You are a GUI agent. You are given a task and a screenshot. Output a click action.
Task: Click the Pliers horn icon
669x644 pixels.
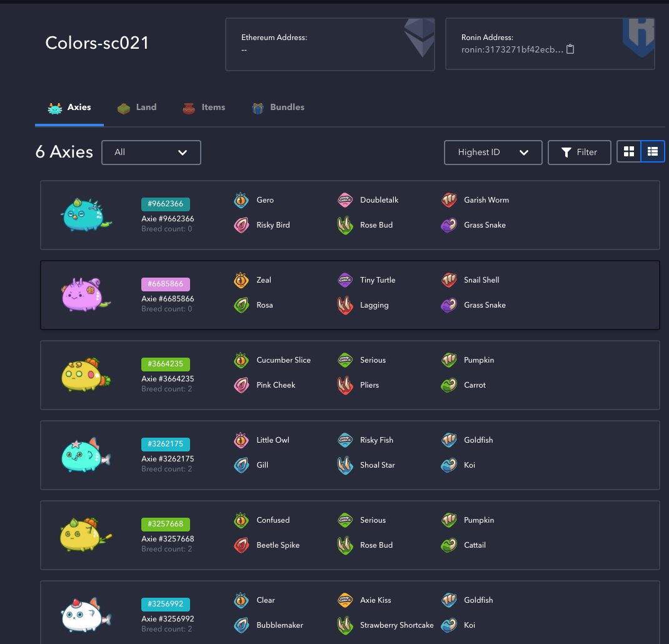click(345, 385)
